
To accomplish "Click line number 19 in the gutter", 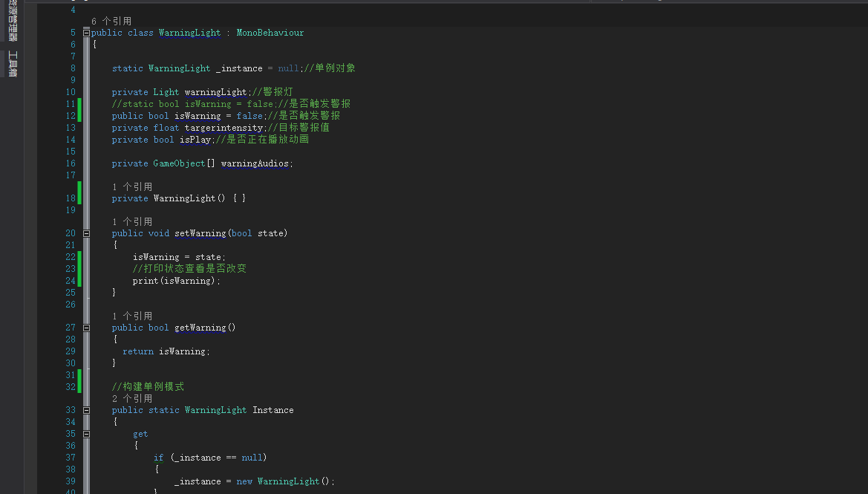I will (71, 210).
